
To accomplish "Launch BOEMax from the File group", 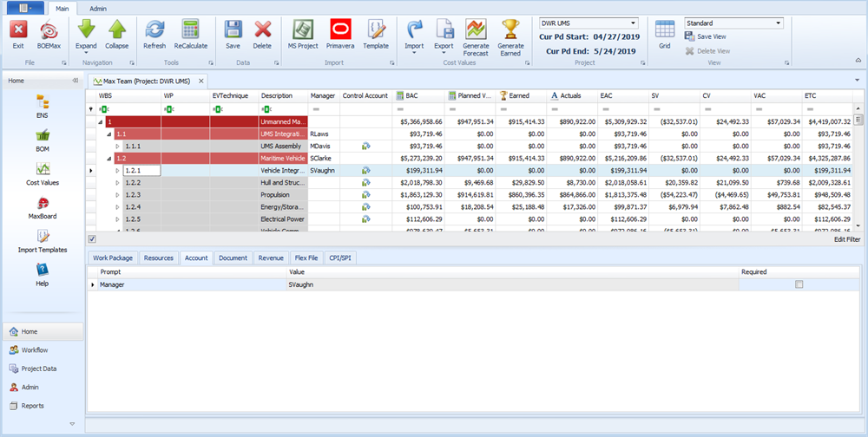I will (49, 29).
